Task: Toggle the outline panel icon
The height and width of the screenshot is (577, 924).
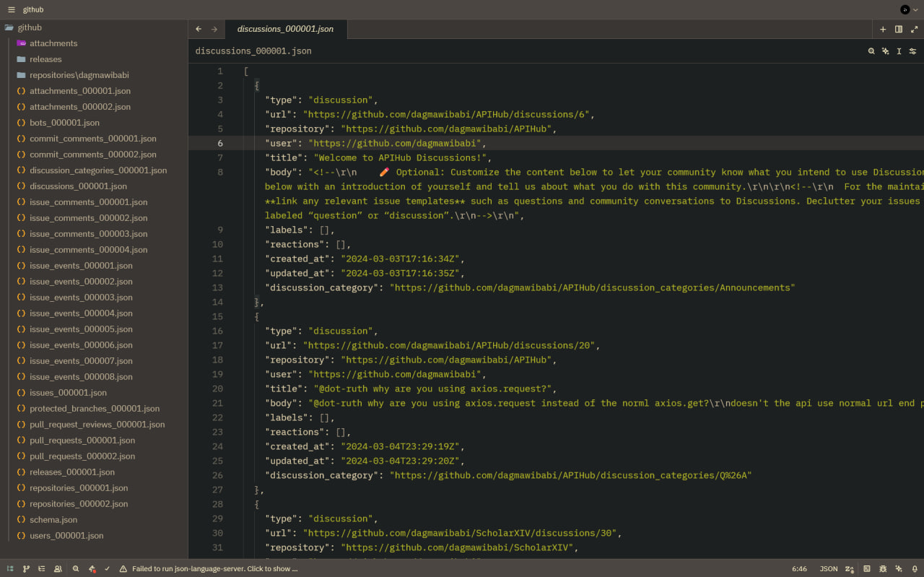Action: 42,569
